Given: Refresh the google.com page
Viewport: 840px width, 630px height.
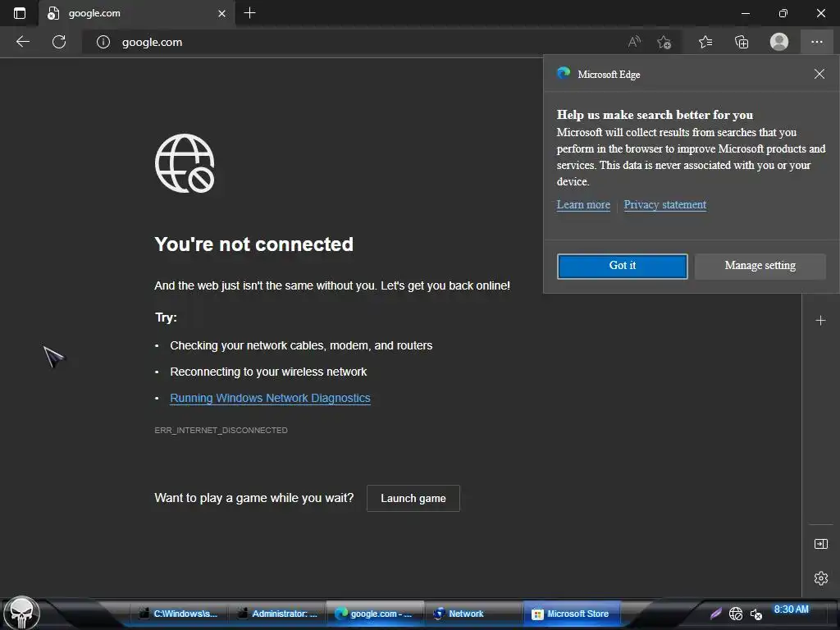Looking at the screenshot, I should [x=59, y=42].
